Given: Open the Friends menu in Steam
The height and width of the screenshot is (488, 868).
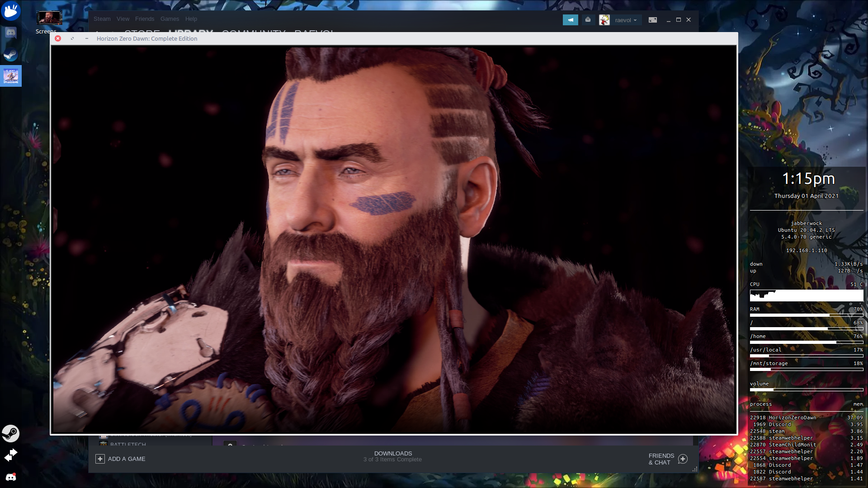Looking at the screenshot, I should pos(145,19).
